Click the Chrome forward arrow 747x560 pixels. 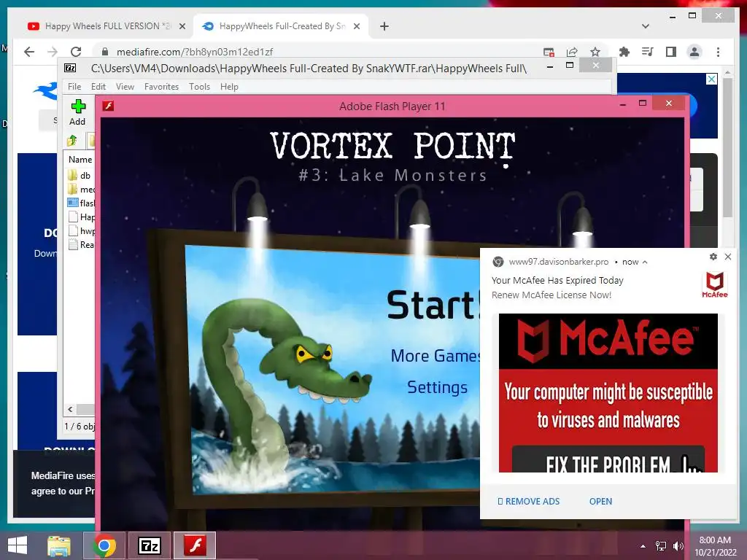pos(53,52)
